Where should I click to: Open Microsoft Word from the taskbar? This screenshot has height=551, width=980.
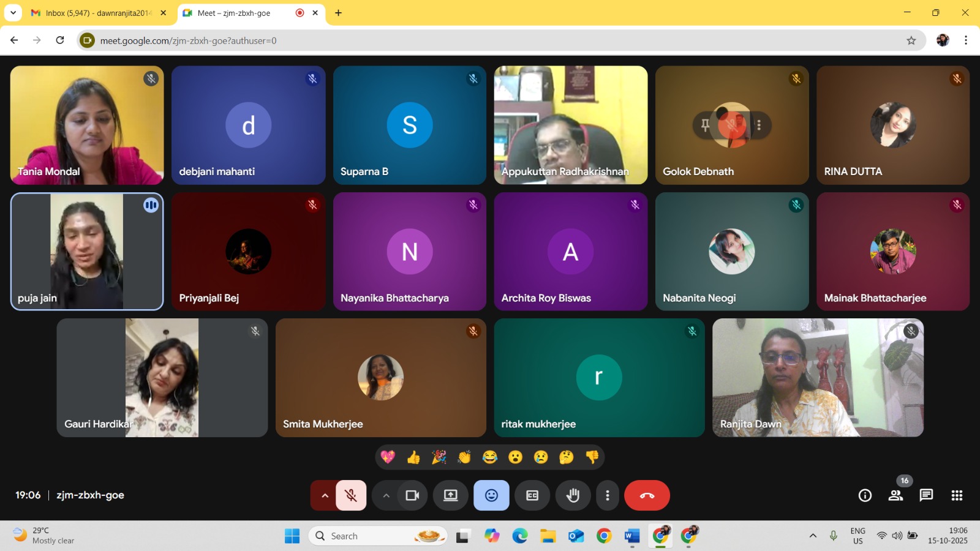631,536
